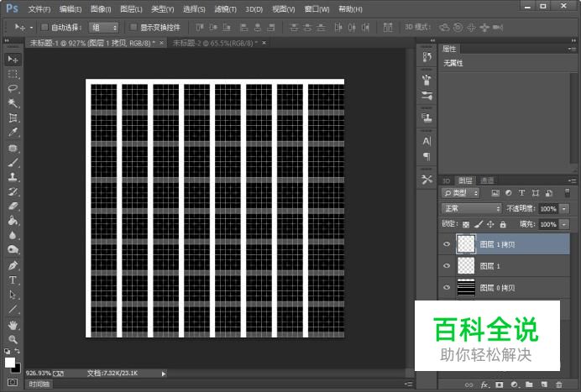The image size is (581, 392).
Task: Select the History Brush tool
Action: (x=13, y=192)
